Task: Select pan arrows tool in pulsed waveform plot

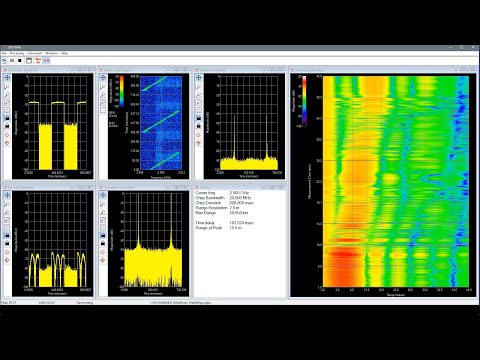Action: [7, 78]
